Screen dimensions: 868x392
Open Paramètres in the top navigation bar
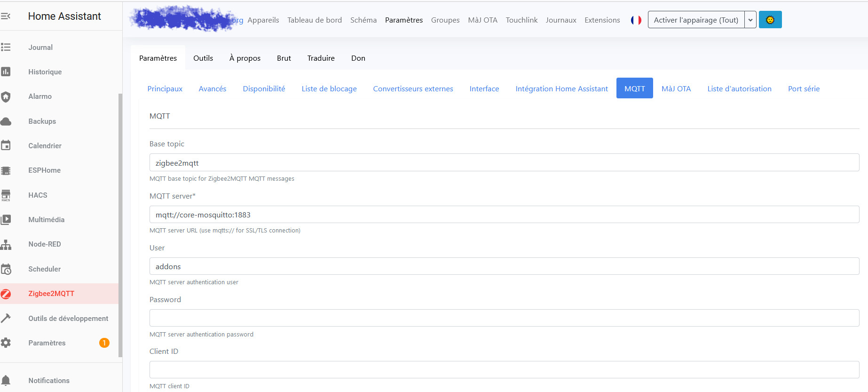[404, 20]
